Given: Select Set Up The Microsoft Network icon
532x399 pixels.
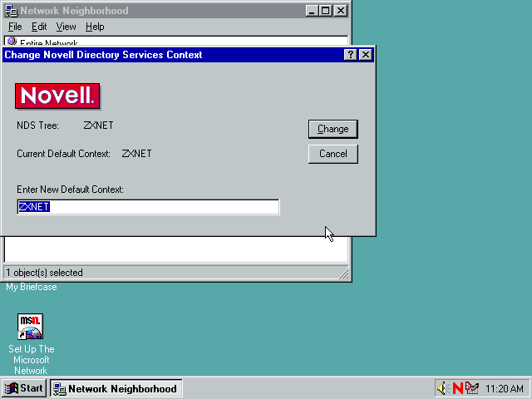Looking at the screenshot, I should [31, 327].
